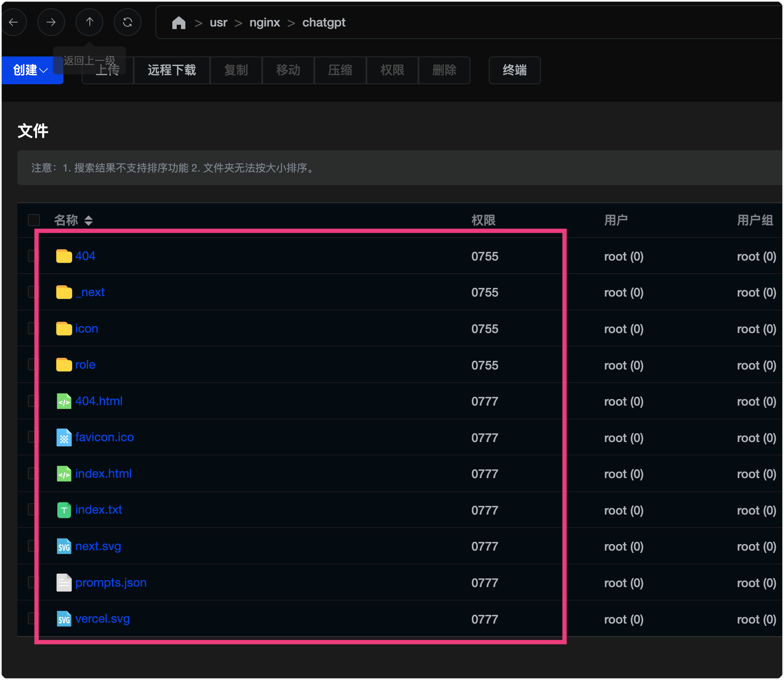
Task: Open the home directory icon in breadcrumb
Action: point(179,23)
